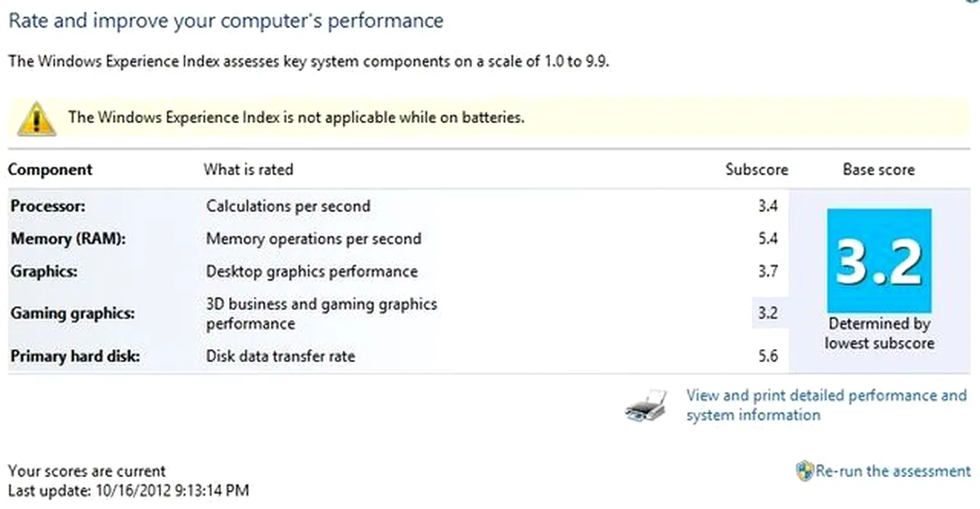Click the Base score column header
Screen dimensions: 980x509
(879, 169)
